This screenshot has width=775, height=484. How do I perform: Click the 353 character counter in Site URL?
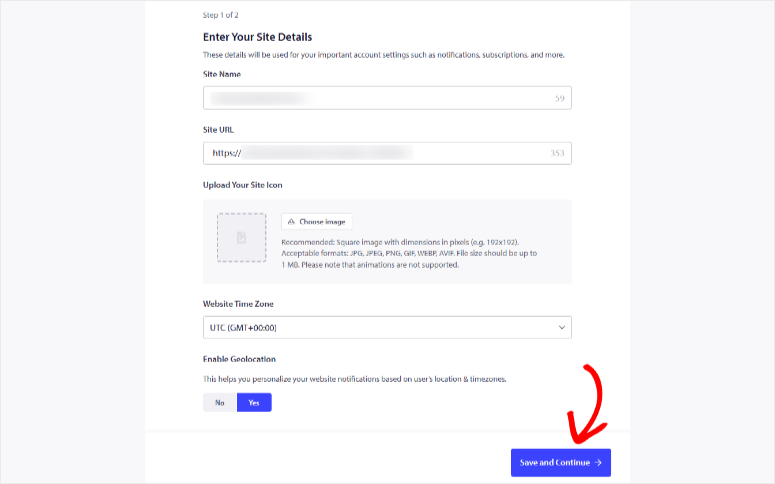[x=558, y=153]
